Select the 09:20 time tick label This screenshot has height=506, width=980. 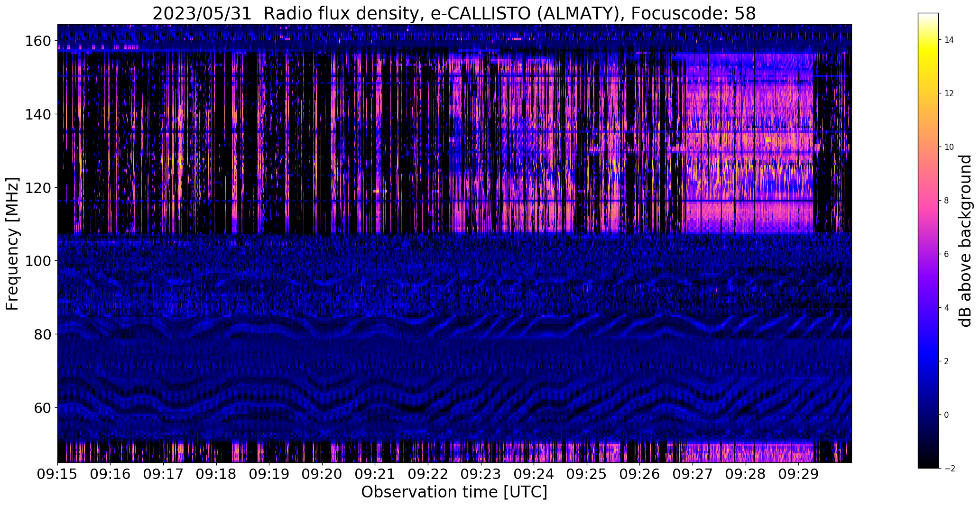(322, 474)
